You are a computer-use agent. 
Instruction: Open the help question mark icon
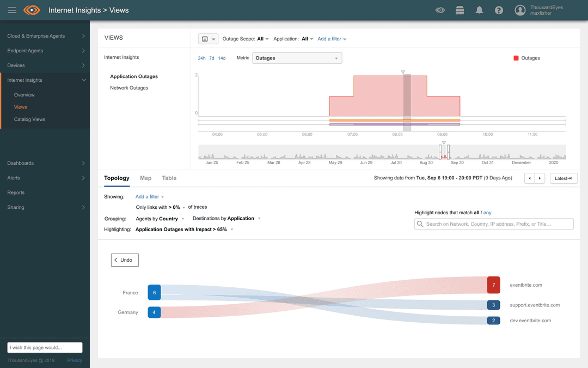[499, 10]
